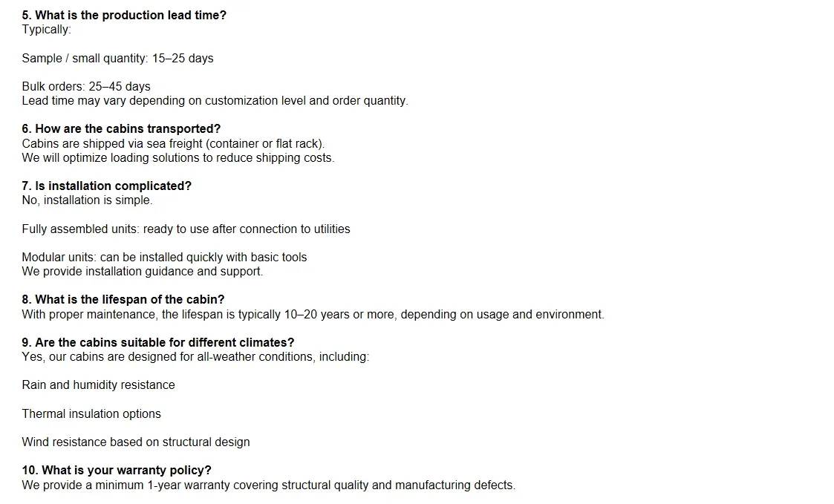This screenshot has width=834, height=504.
Task: Click the 'suitable for different climates?' heading
Action: coord(157,342)
